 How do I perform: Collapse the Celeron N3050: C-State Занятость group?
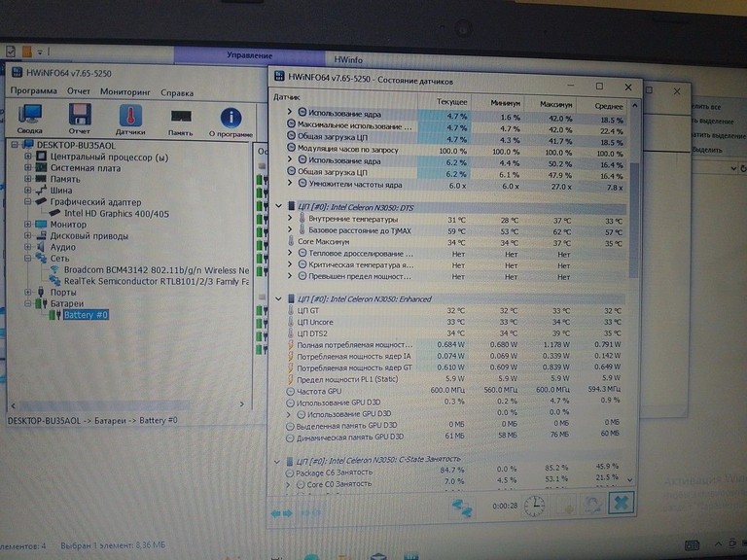(x=277, y=461)
